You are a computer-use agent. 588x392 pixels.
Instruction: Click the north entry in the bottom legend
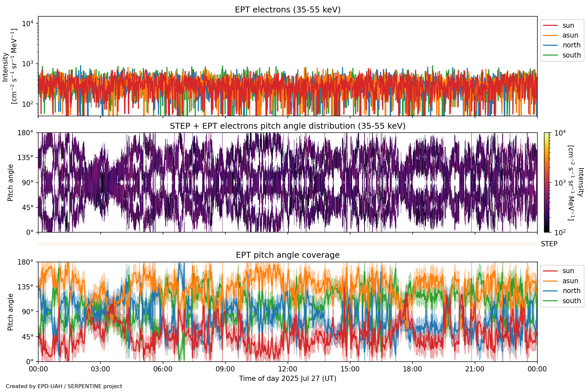pos(571,291)
